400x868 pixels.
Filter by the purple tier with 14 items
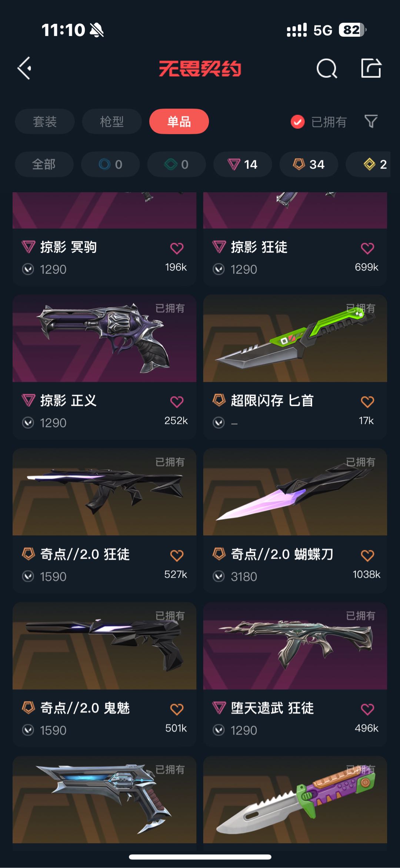click(x=243, y=164)
